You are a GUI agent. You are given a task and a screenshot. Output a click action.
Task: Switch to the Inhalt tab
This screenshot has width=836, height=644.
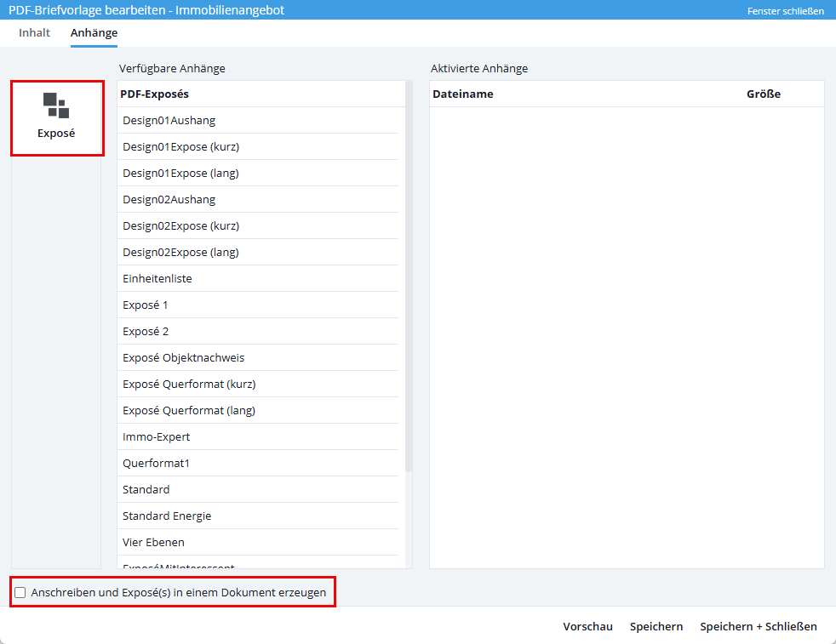[34, 32]
